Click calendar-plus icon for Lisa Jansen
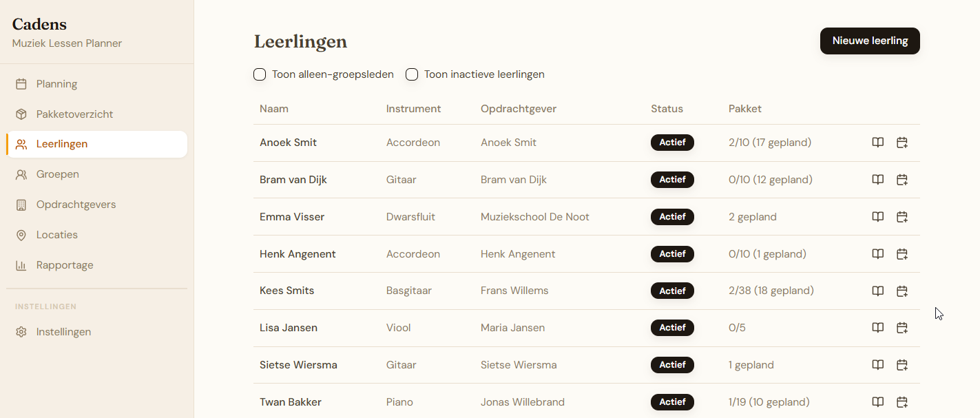The height and width of the screenshot is (418, 980). coord(901,328)
